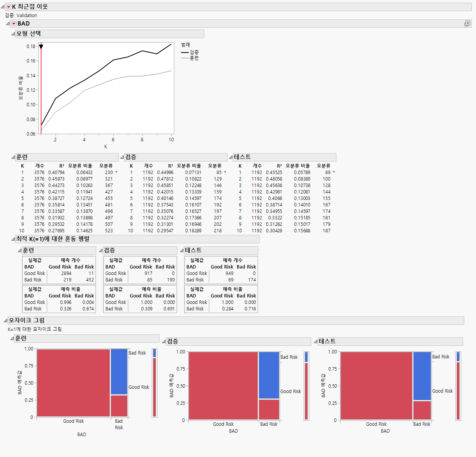Open the K 최근접 이웃 red triangle menu
Viewport: 476px width, 457px height.
[8, 6]
